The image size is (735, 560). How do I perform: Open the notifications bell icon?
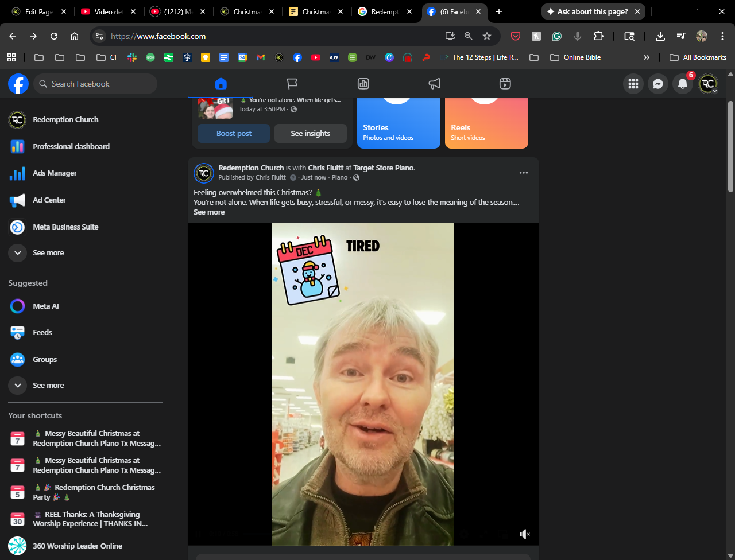click(683, 84)
